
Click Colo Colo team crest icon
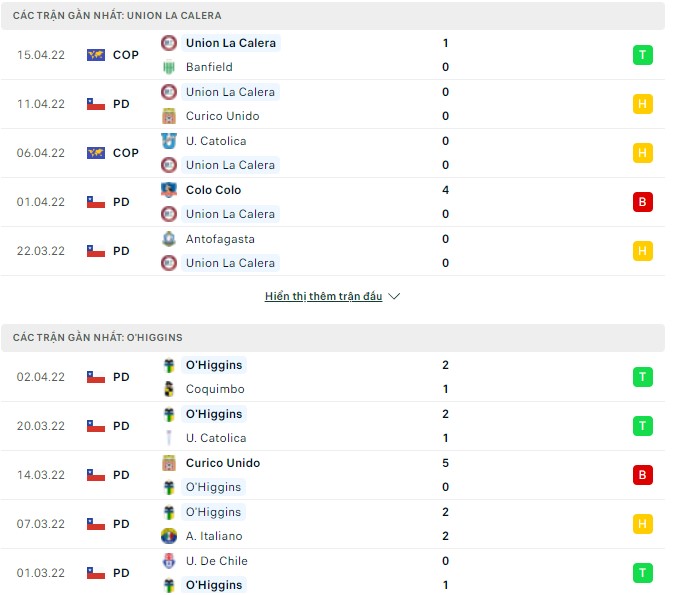(x=169, y=190)
